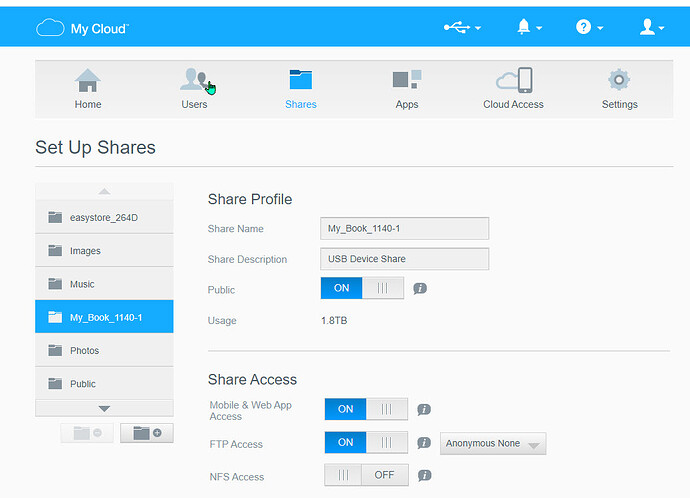Select the easystore_264D share
This screenshot has width=690, height=498.
pyautogui.click(x=104, y=217)
